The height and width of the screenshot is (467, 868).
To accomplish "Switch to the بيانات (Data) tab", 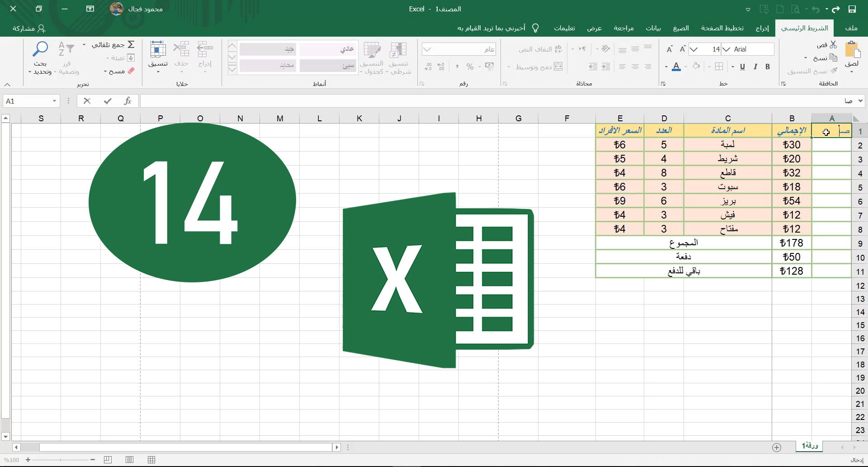I will pyautogui.click(x=653, y=28).
